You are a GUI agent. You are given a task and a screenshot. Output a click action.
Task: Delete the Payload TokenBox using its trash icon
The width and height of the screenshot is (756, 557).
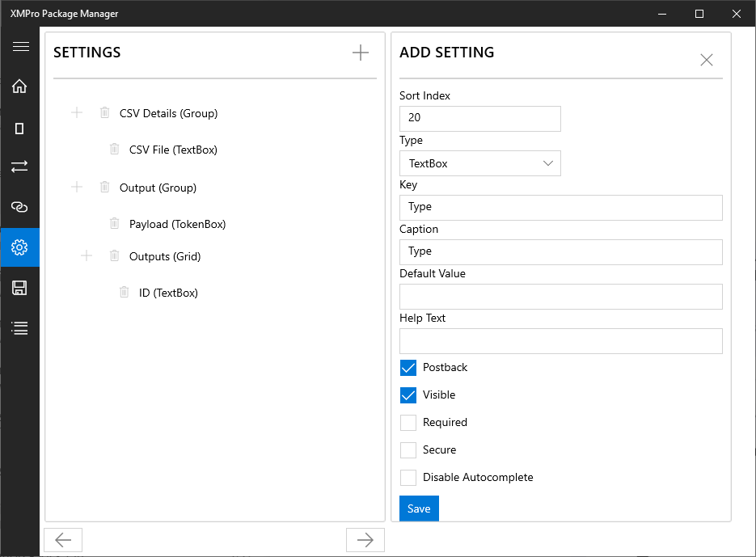114,223
